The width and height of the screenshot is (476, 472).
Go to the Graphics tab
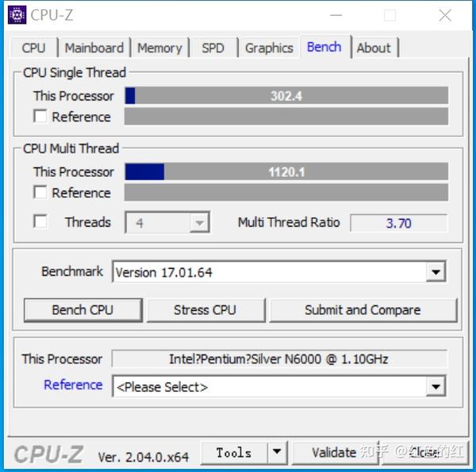[269, 48]
